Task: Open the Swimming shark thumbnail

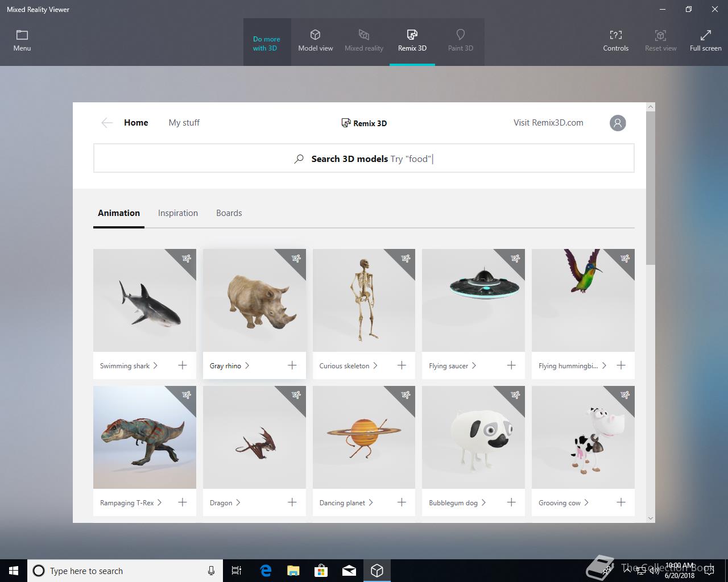Action: pos(144,300)
